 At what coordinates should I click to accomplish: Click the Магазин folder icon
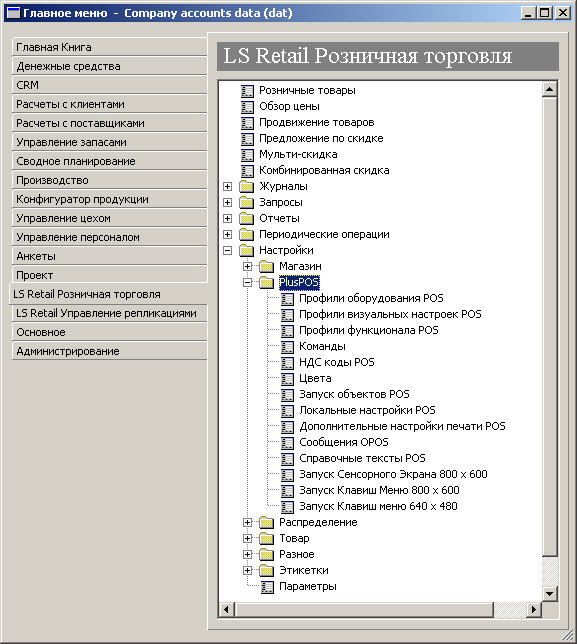pos(267,267)
